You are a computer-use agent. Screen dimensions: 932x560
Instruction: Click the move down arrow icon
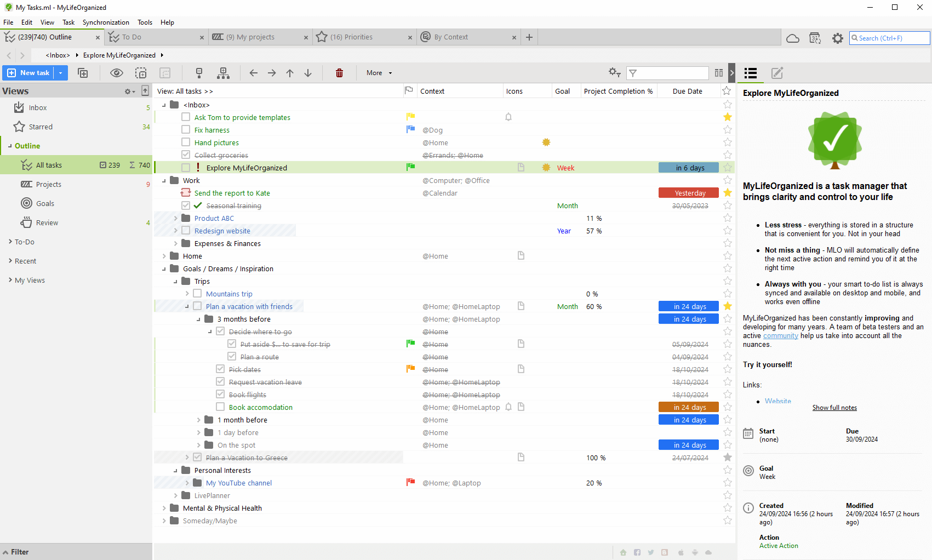[308, 73]
